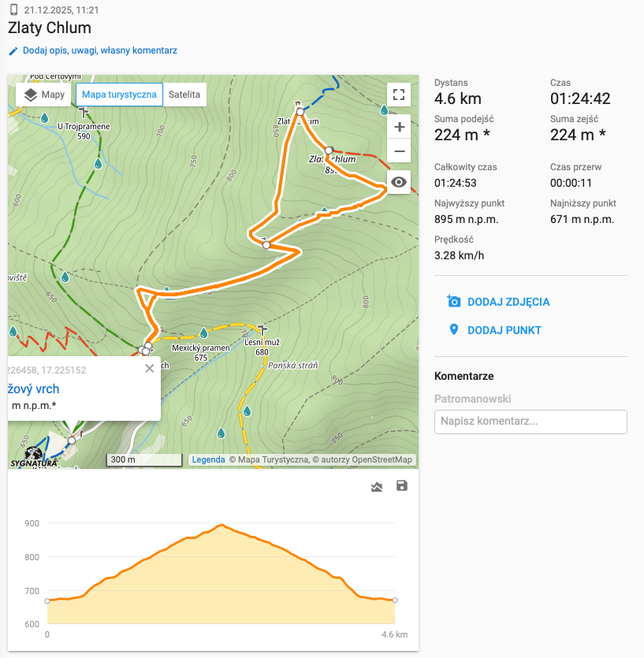644x658 pixels.
Task: Focus the Napisz komentarz input field
Action: (x=530, y=422)
